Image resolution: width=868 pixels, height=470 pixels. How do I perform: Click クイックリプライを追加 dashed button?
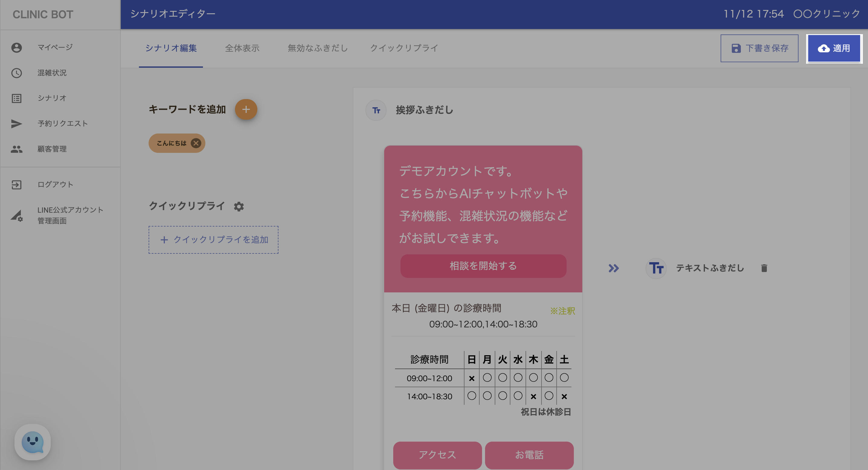(x=213, y=240)
